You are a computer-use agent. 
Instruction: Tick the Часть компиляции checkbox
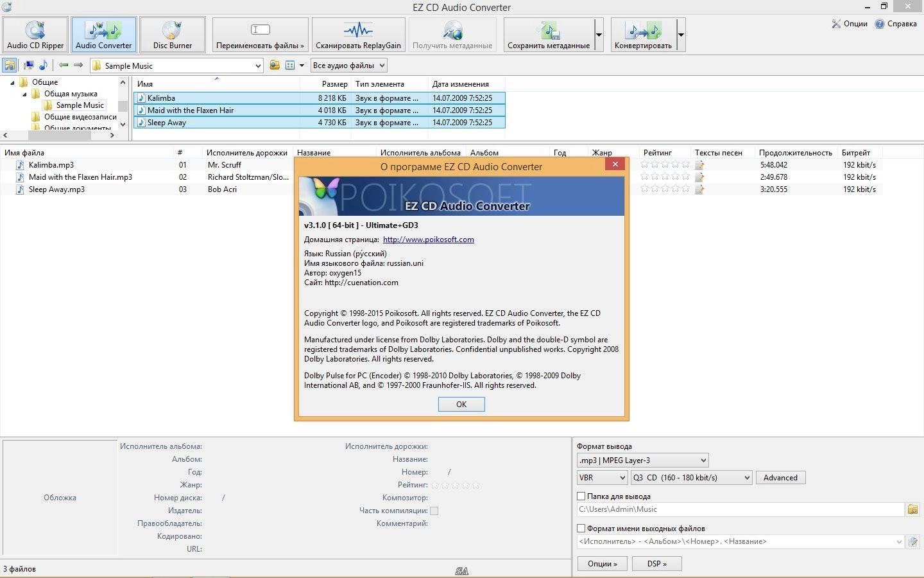point(434,511)
